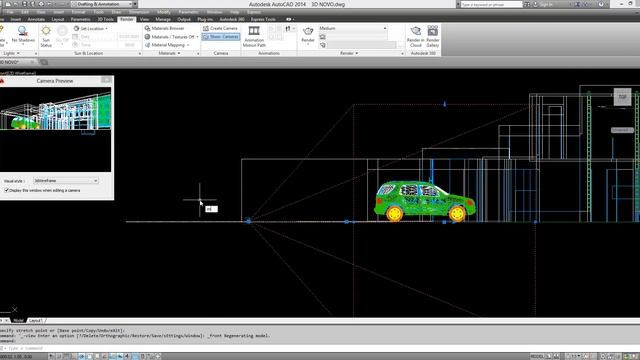
Task: Open the Window menu
Action: 214,12
